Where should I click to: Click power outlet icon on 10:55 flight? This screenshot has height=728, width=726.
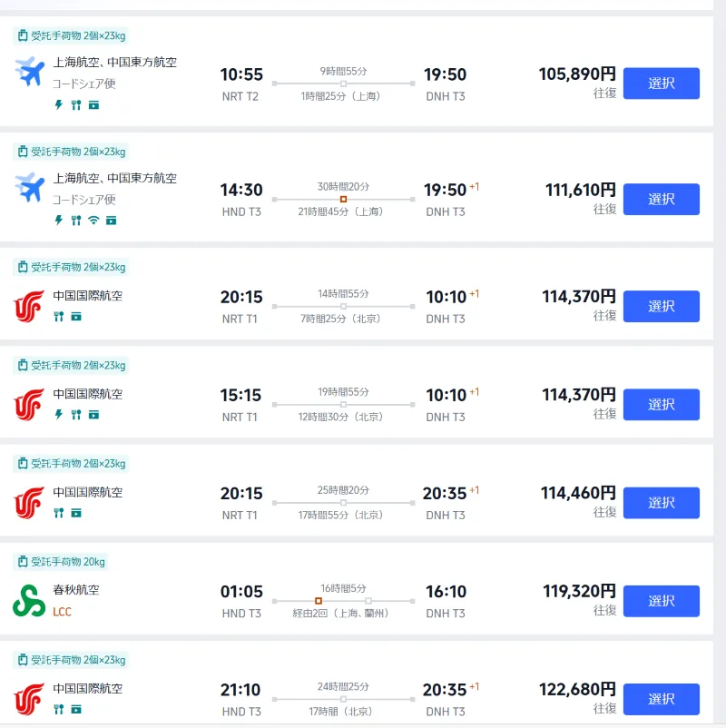pos(59,104)
